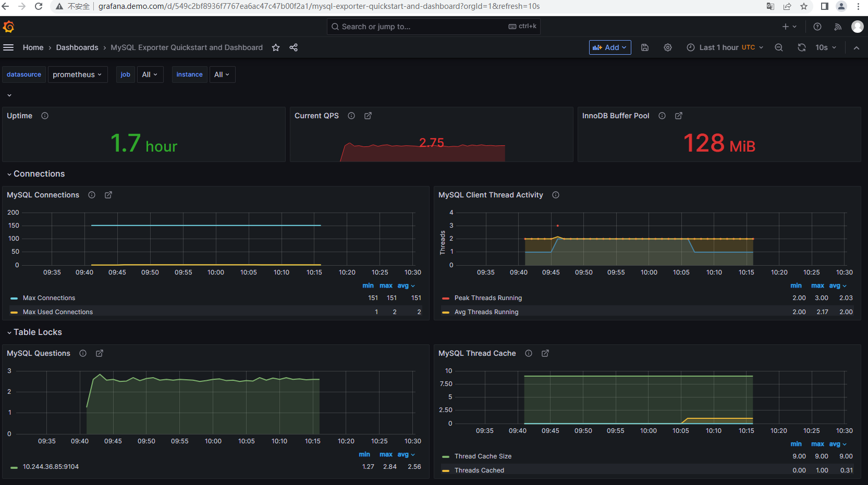The width and height of the screenshot is (868, 485).
Task: Toggle Max Used Connections series visibility
Action: (x=58, y=312)
